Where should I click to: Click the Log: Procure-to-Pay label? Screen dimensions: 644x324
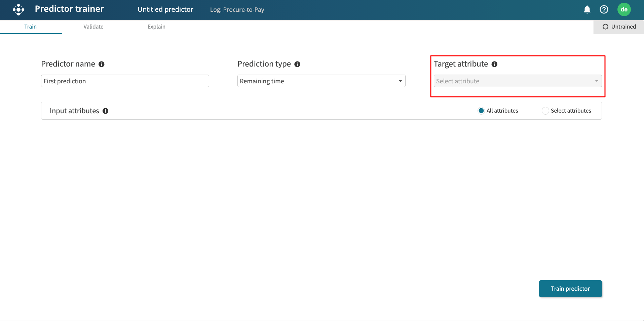coord(237,10)
